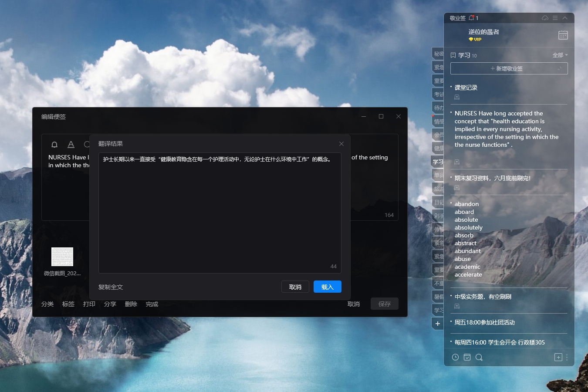This screenshot has width=588, height=392.
Task: Open 分类 in the editor's bottom bar
Action: [x=47, y=304]
